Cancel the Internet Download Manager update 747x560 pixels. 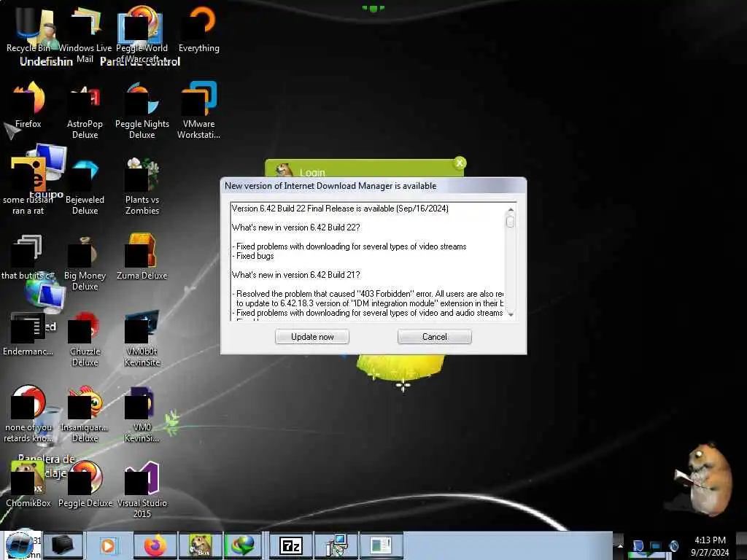pos(435,337)
